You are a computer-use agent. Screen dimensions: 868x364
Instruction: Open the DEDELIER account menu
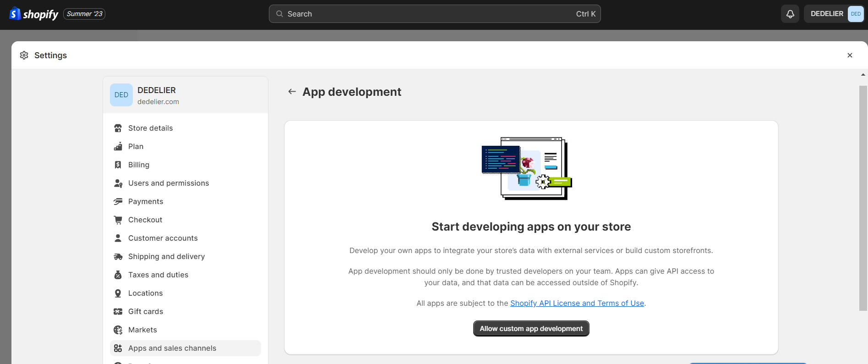click(x=834, y=14)
